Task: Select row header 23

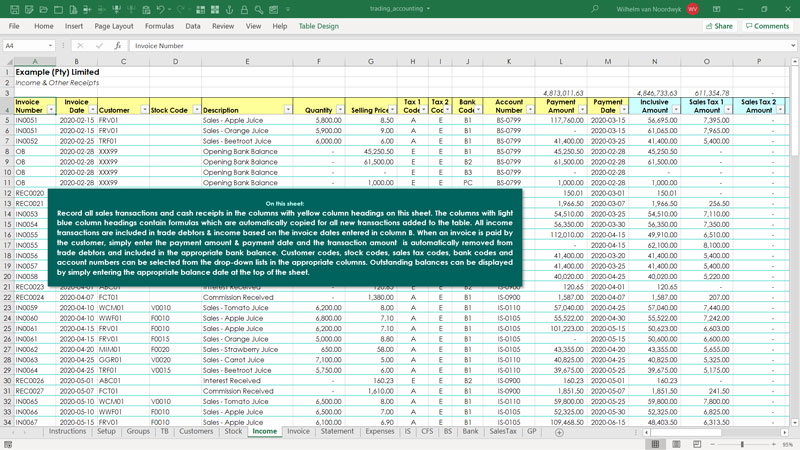Action: coord(7,308)
